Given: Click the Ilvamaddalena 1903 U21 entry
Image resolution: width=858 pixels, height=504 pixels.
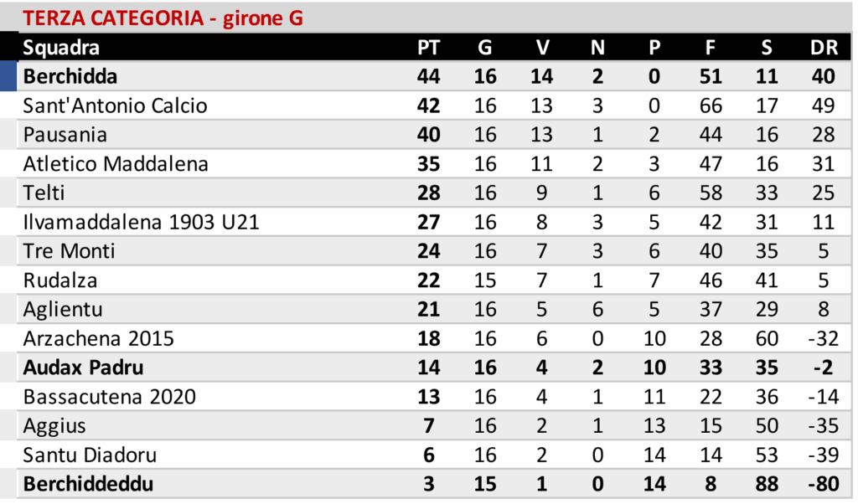Looking at the screenshot, I should (x=141, y=223).
